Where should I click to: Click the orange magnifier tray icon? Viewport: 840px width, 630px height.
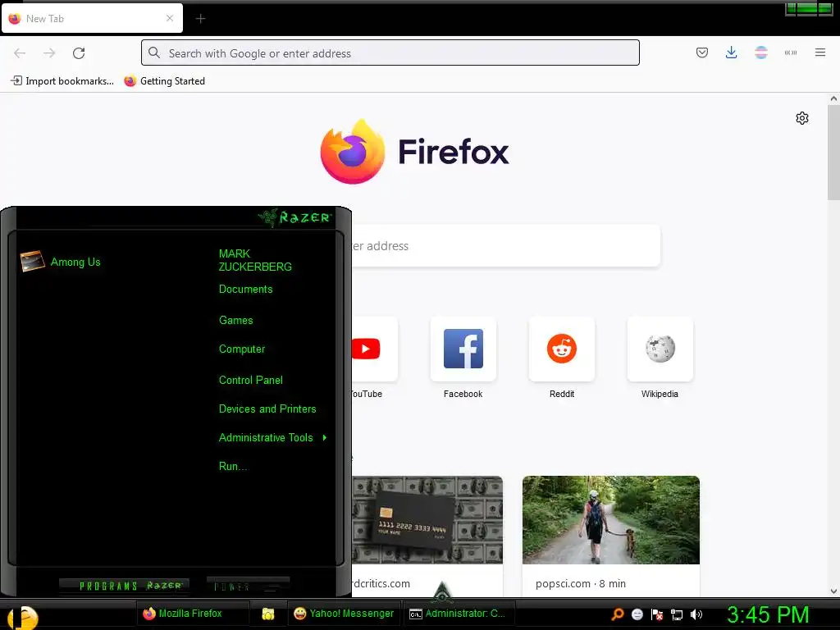[x=617, y=614]
